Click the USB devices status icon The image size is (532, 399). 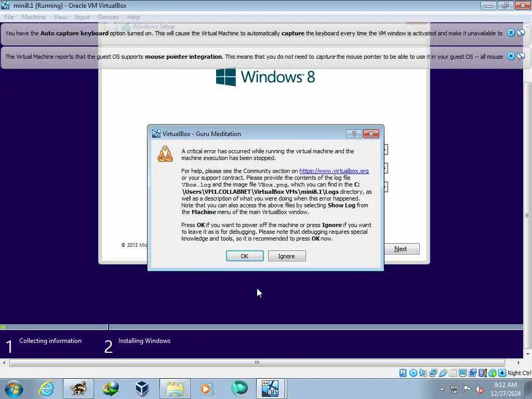coord(443,373)
